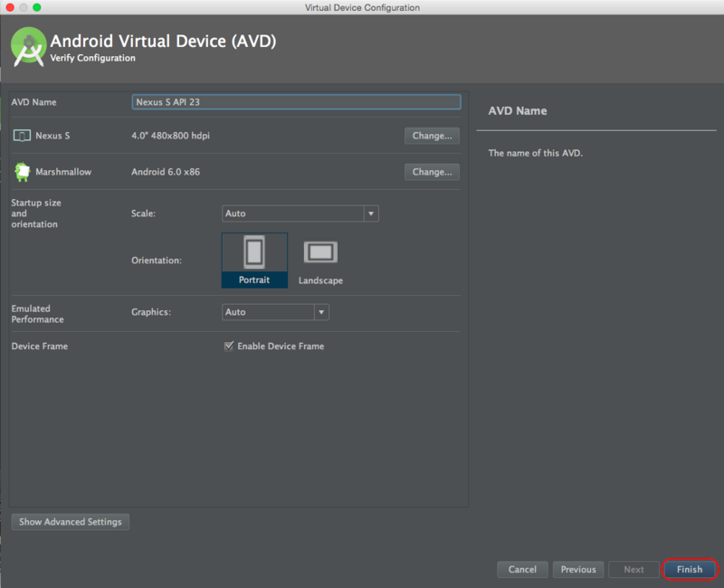Click the 'AVD Name' help panel heading
Viewport: 724px width, 588px height.
518,110
